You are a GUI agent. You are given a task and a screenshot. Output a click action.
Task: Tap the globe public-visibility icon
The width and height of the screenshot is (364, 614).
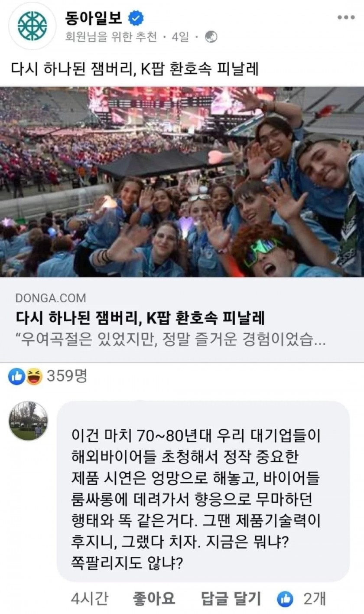[x=211, y=37]
